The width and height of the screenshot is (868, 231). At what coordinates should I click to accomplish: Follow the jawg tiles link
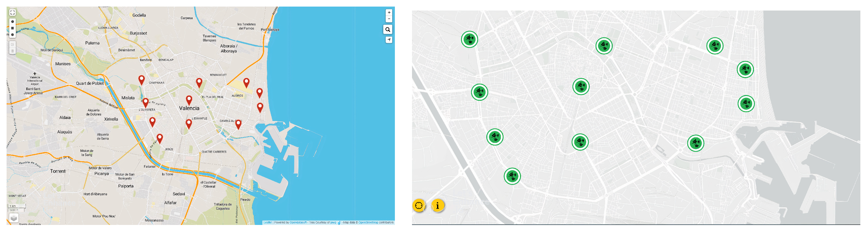tap(333, 223)
